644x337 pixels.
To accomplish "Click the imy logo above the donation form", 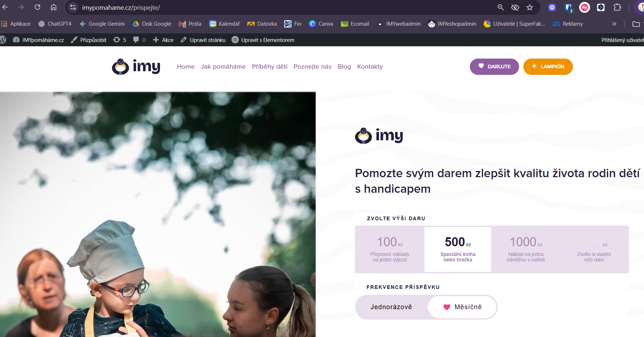I will pyautogui.click(x=379, y=136).
